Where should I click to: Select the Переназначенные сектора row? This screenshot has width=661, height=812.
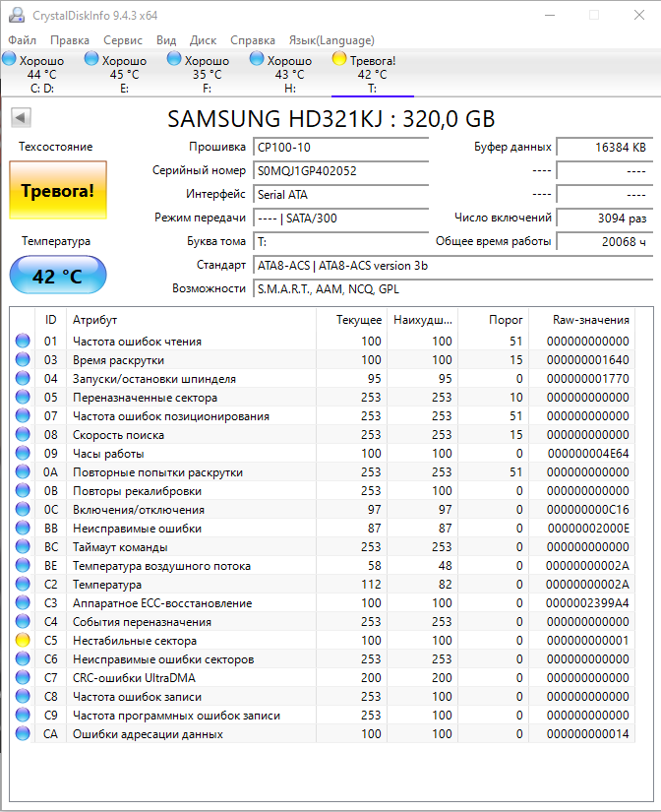pos(322,397)
